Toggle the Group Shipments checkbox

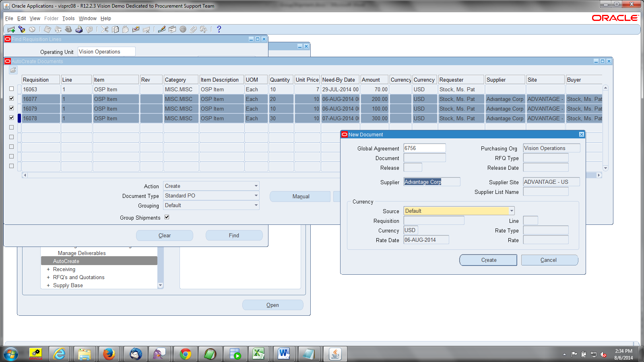tap(167, 217)
